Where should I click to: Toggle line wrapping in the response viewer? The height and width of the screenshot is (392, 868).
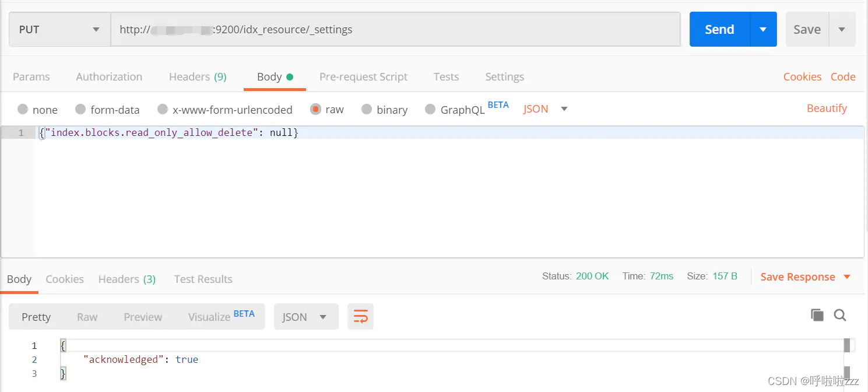point(360,316)
